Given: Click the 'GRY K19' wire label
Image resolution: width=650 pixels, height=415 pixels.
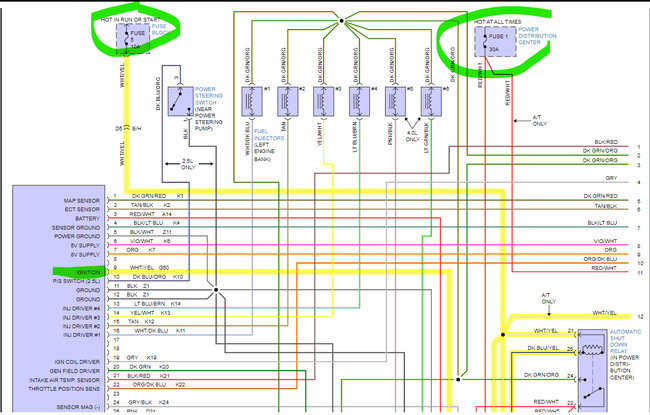Looking at the screenshot, I should point(142,357).
